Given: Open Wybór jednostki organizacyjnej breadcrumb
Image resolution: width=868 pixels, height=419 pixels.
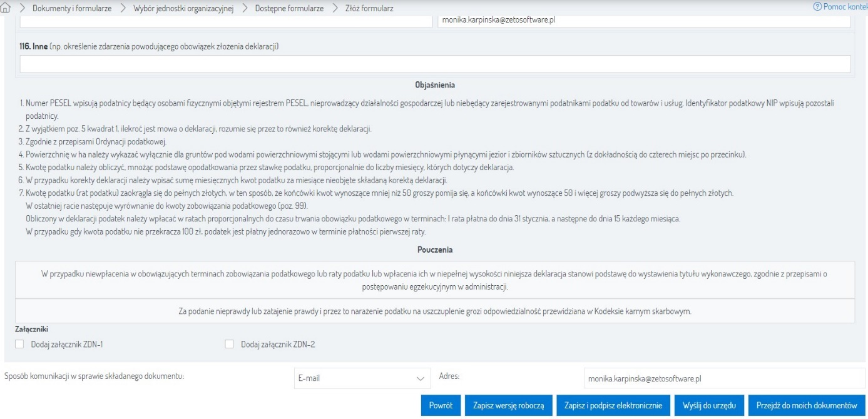Looking at the screenshot, I should pos(183,9).
